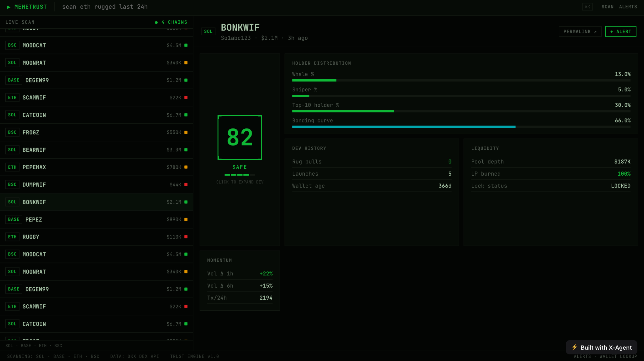Click the lightning icon in Built with X-Agent
The image size is (644, 361).
(575, 347)
